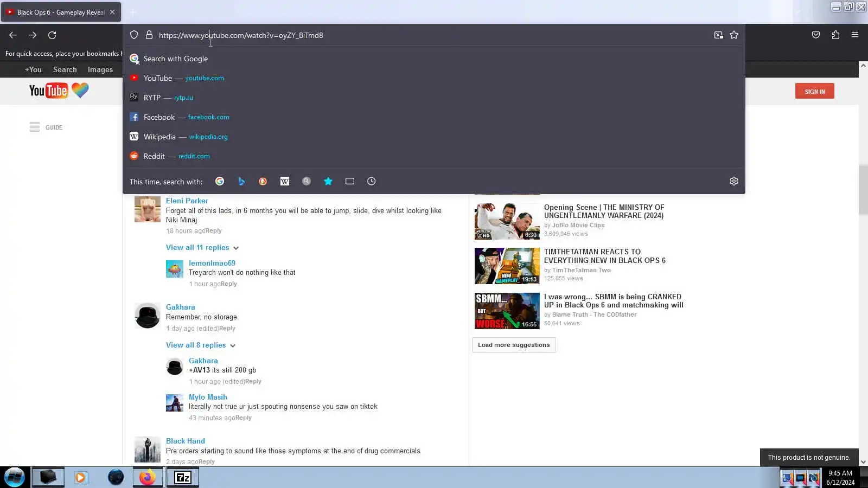
Task: Click the red SIGN IN button
Action: 815,91
